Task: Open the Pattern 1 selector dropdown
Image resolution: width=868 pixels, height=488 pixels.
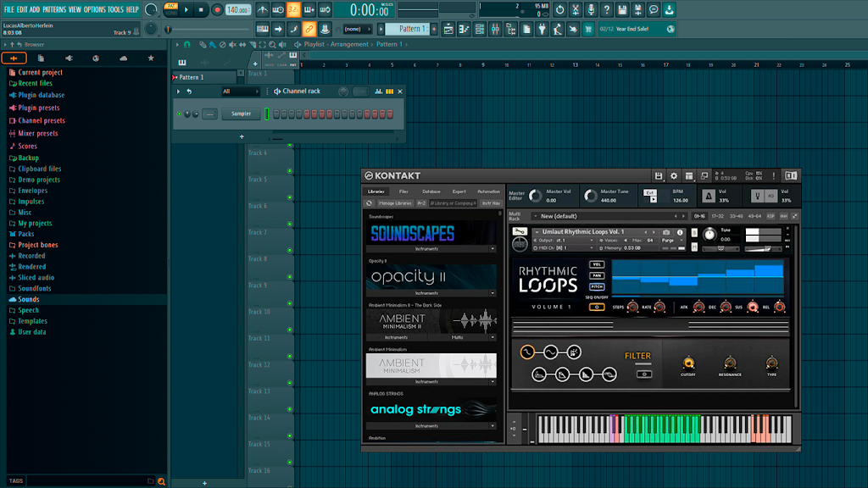Action: (x=407, y=29)
